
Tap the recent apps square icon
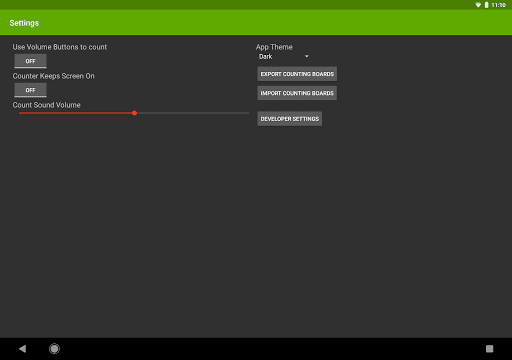coord(489,349)
